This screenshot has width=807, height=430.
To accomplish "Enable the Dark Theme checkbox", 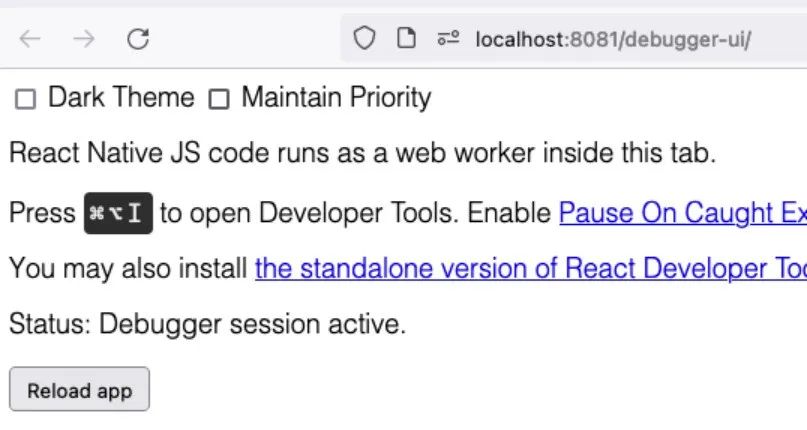I will [25, 99].
